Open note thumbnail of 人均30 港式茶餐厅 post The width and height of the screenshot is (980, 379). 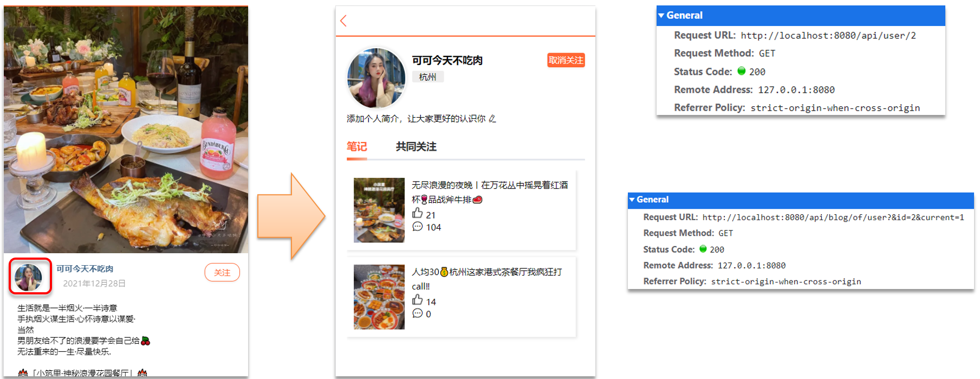379,297
